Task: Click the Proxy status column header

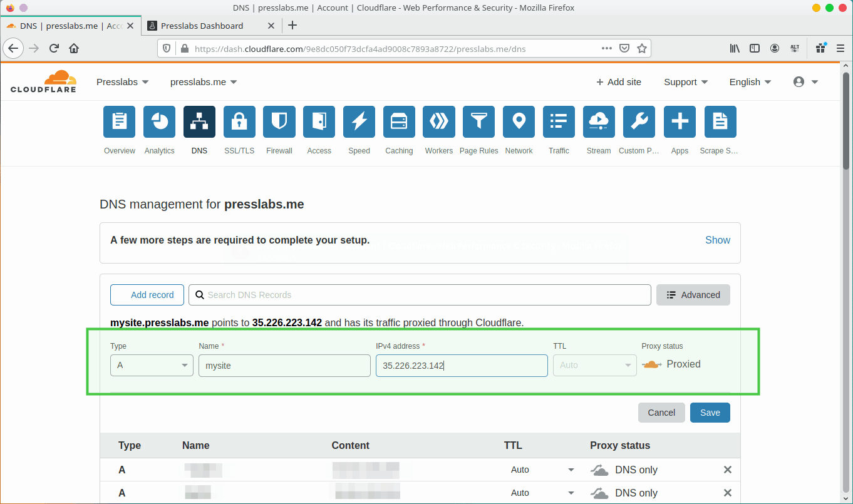Action: click(620, 446)
